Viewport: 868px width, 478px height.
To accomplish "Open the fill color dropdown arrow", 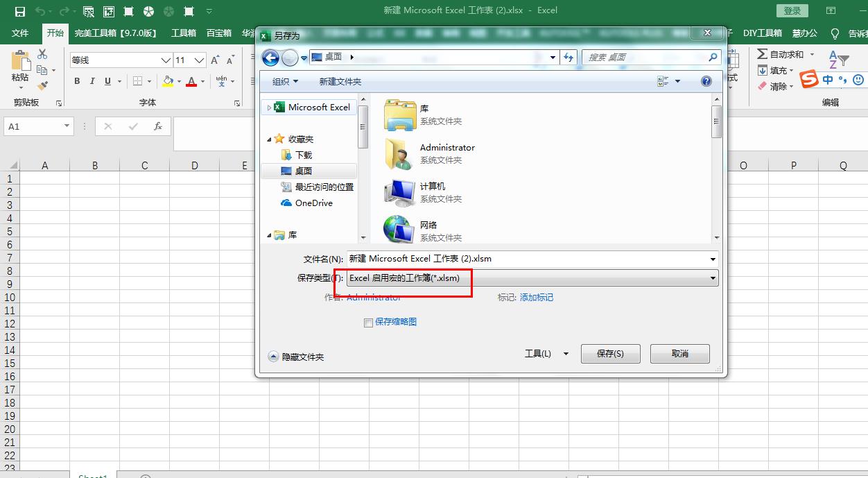I will [x=179, y=82].
